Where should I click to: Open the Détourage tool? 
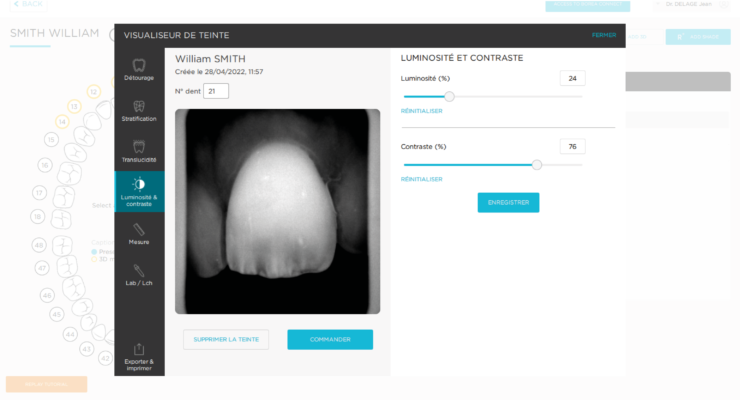(139, 70)
